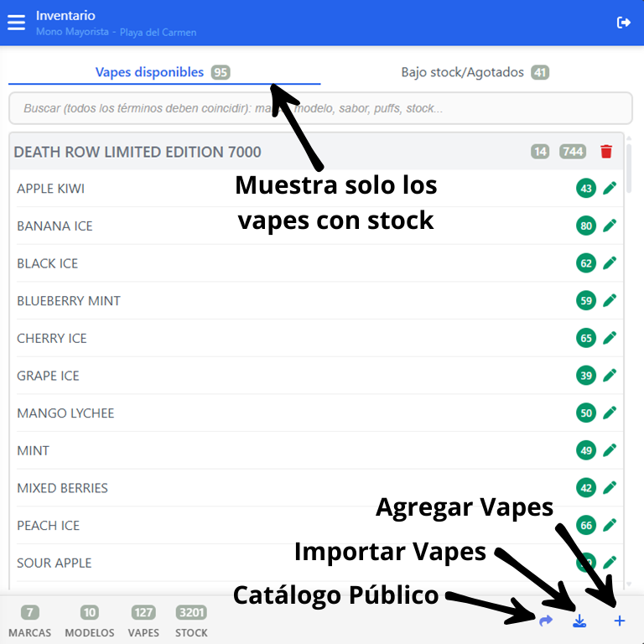Open the public catalog share icon
This screenshot has width=644, height=644.
(546, 621)
